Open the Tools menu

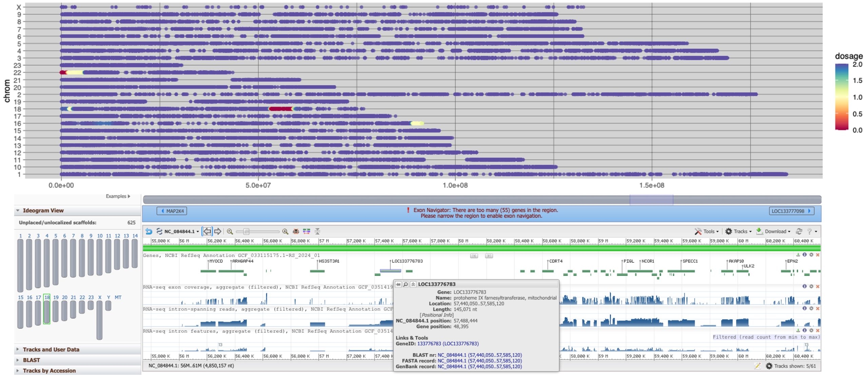707,231
